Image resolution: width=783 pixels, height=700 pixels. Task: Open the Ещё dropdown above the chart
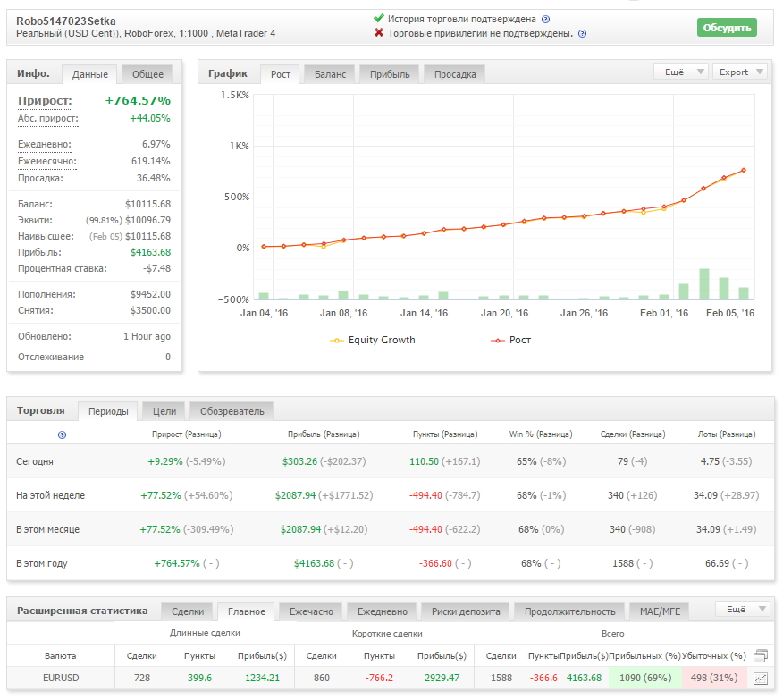(x=681, y=72)
